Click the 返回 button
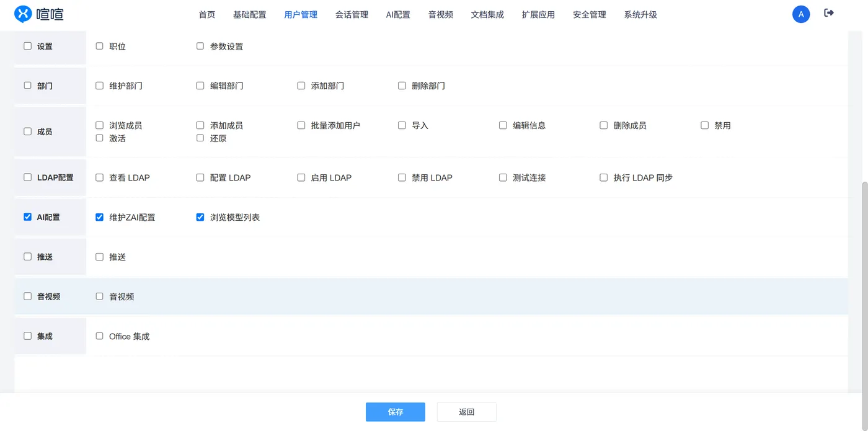Screen dimensions: 868x431 tap(467, 412)
